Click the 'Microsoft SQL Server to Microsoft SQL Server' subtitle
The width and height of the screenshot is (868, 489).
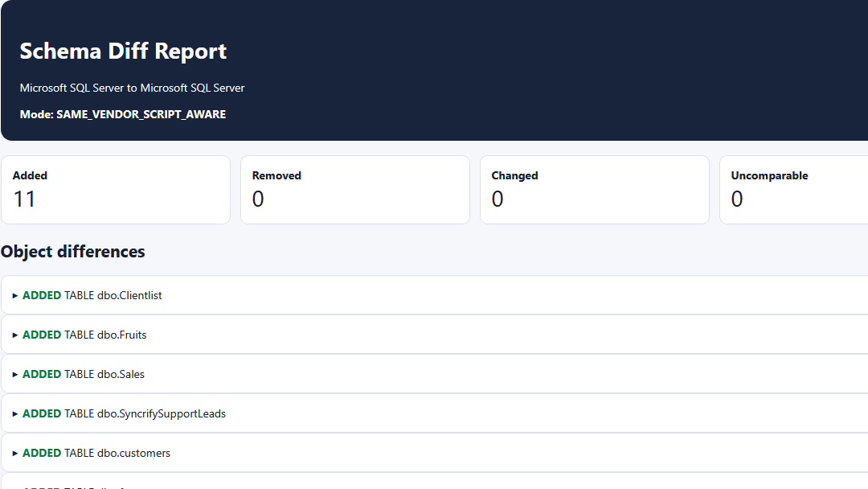point(132,88)
